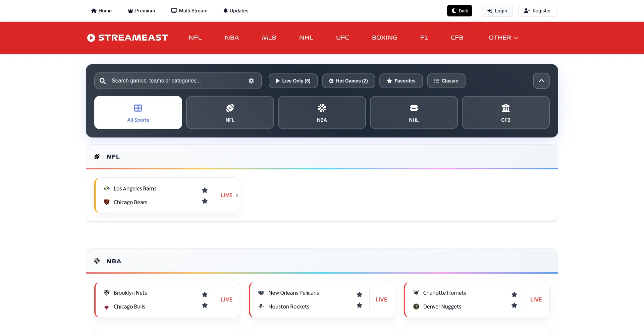The height and width of the screenshot is (333, 644).
Task: Favorite the Los Angeles Rams star
Action: [205, 190]
